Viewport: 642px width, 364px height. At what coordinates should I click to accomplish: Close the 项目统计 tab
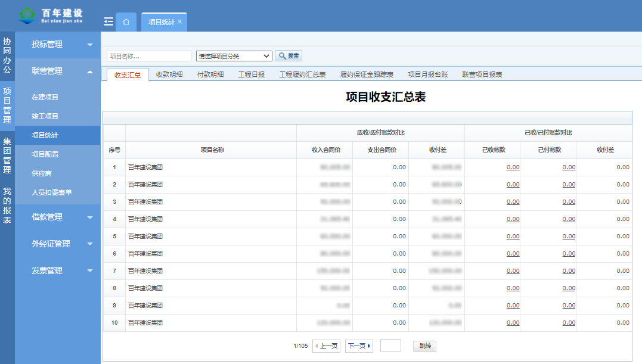180,21
